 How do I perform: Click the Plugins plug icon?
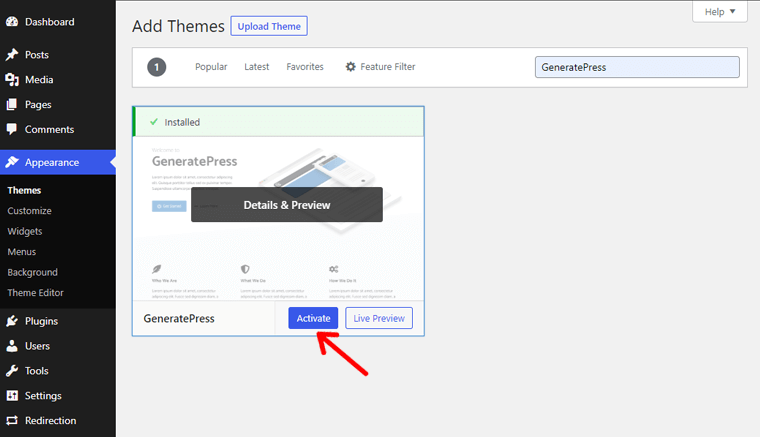(12, 322)
